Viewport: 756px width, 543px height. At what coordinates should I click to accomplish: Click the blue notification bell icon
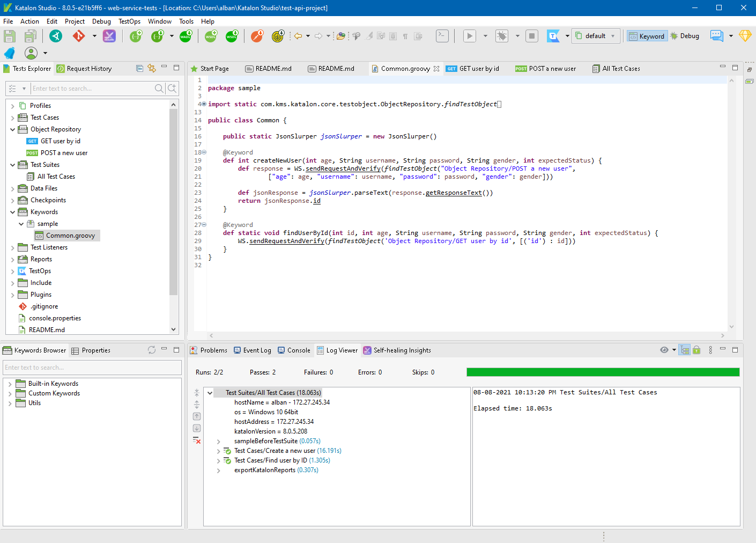coord(10,53)
